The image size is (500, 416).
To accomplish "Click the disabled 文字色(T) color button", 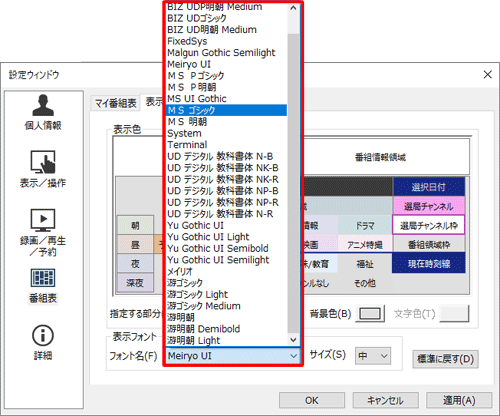I will (454, 314).
